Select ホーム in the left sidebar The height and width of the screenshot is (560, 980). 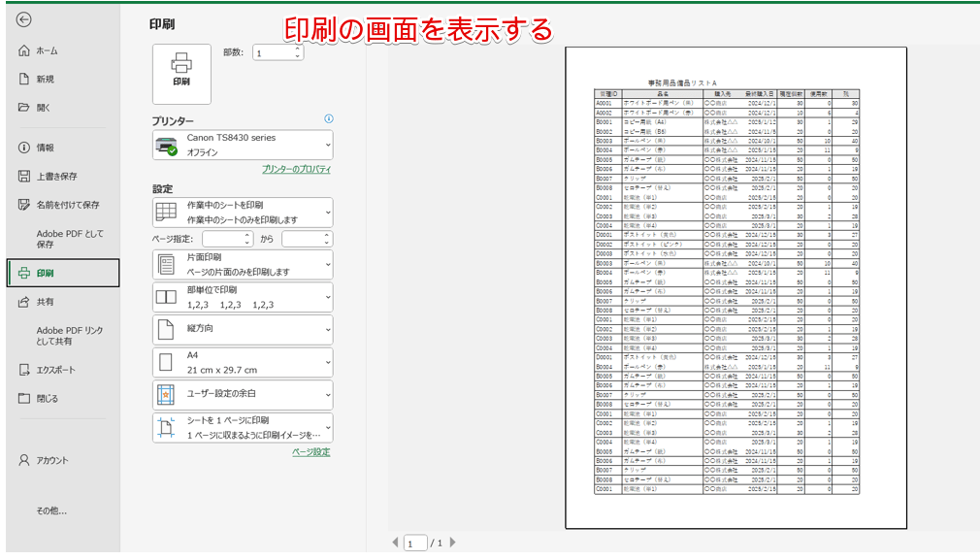tap(46, 49)
